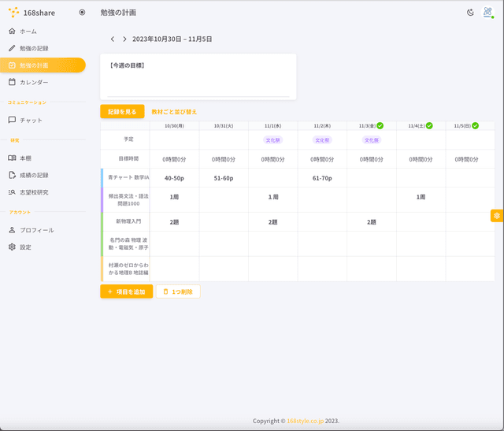Click the 文化祭 tag on 11/1(水)
The image size is (504, 431).
tap(273, 140)
